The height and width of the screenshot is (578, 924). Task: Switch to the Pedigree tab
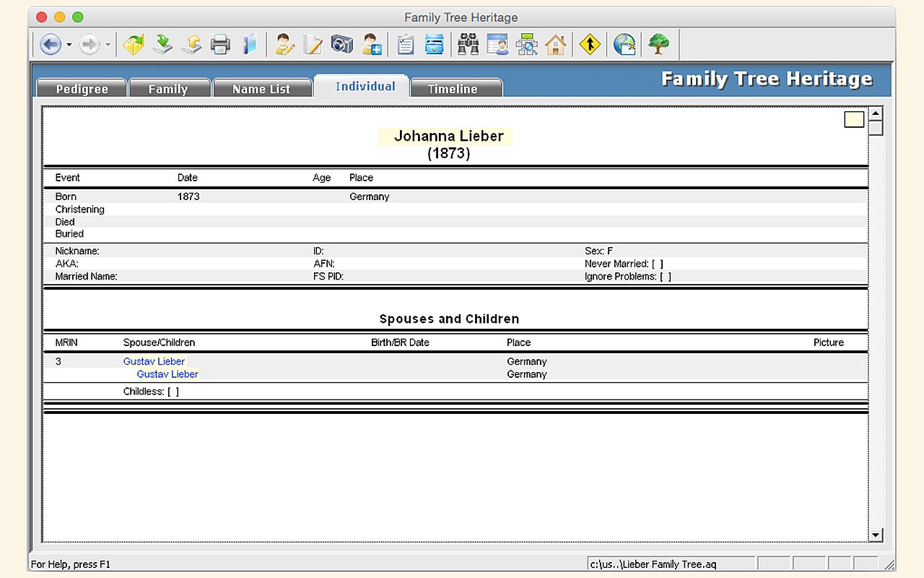point(82,89)
